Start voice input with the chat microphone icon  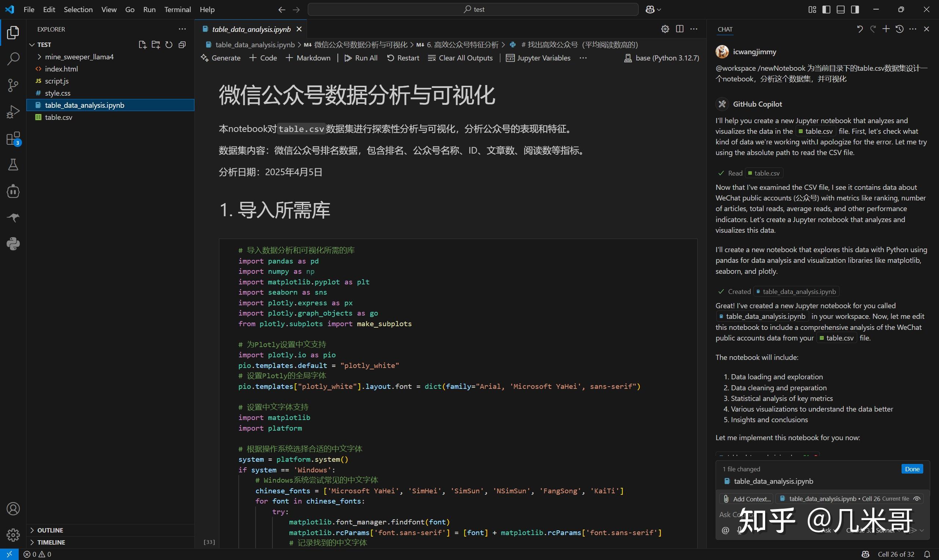(x=738, y=530)
